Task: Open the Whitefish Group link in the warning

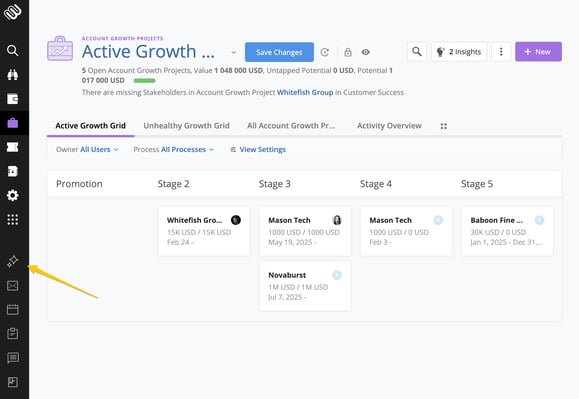Action: tap(305, 92)
